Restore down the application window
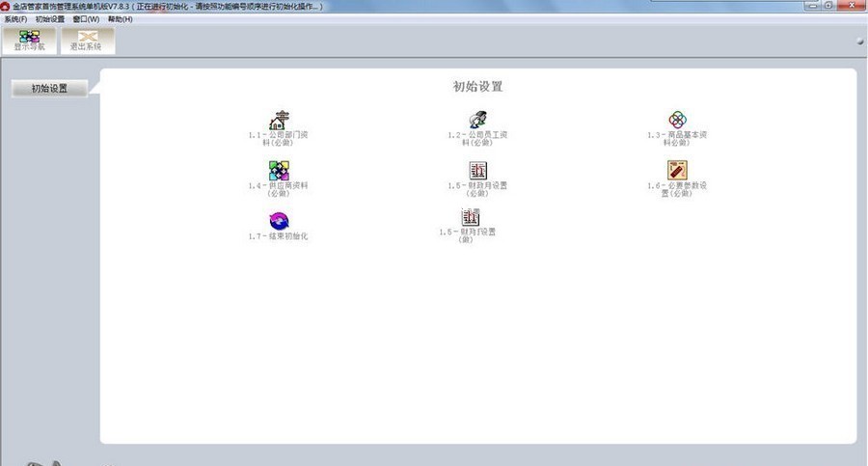The height and width of the screenshot is (466, 868). tap(828, 5)
